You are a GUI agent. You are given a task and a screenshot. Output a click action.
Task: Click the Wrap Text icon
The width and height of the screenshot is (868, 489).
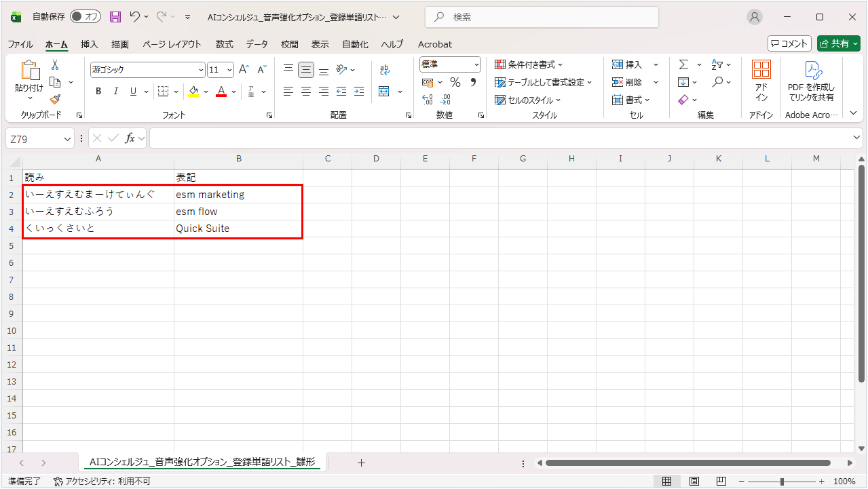click(x=384, y=69)
